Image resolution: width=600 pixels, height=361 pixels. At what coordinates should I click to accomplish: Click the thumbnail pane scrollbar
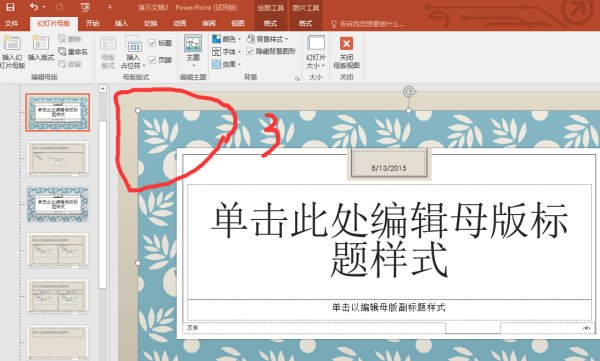coord(103,205)
